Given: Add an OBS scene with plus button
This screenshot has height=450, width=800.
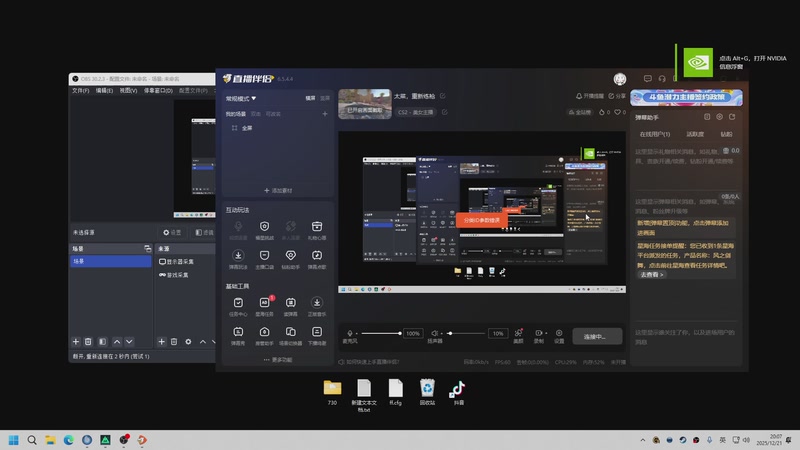Looking at the screenshot, I should pyautogui.click(x=76, y=341).
